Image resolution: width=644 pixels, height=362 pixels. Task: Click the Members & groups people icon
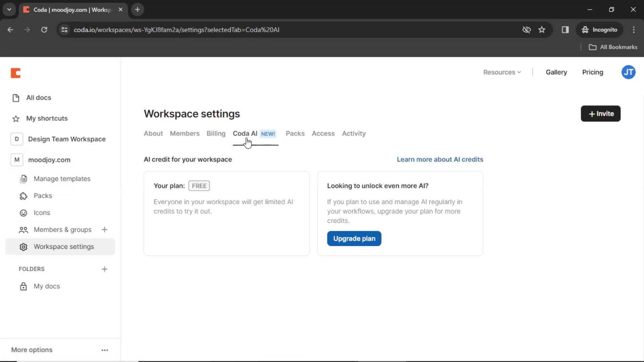23,230
